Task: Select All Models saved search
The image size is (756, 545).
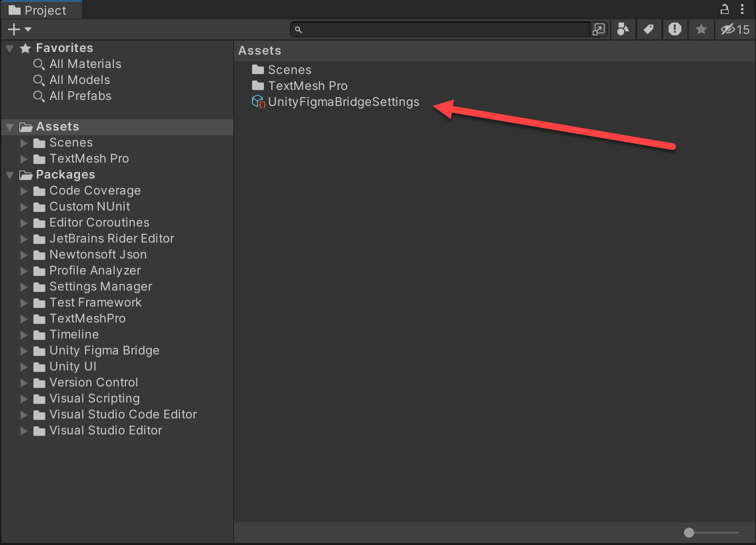Action: tap(79, 80)
